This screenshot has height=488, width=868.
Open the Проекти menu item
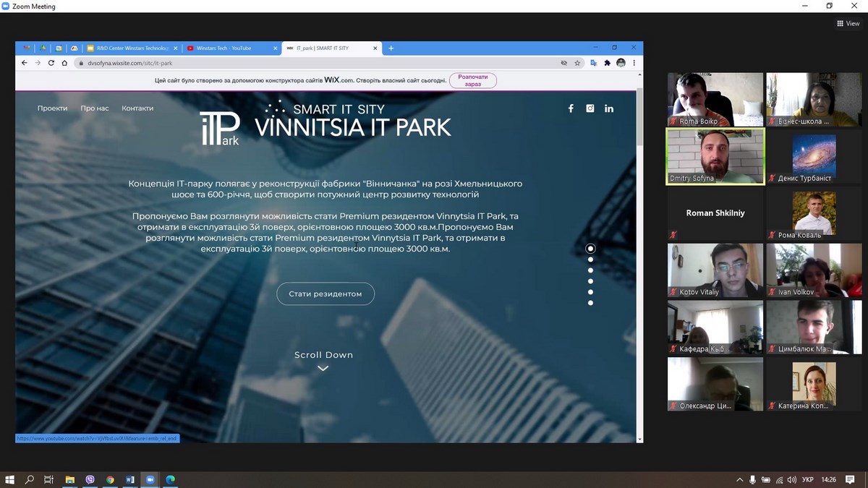click(52, 108)
